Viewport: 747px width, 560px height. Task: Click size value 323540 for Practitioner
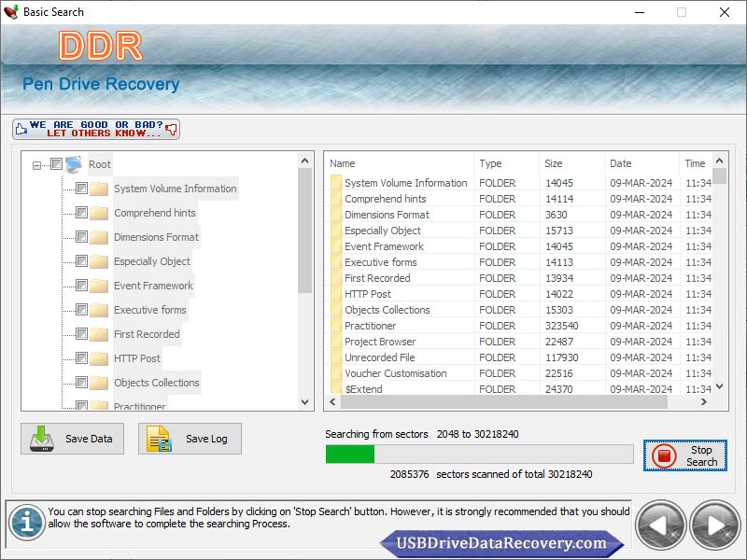tap(562, 326)
